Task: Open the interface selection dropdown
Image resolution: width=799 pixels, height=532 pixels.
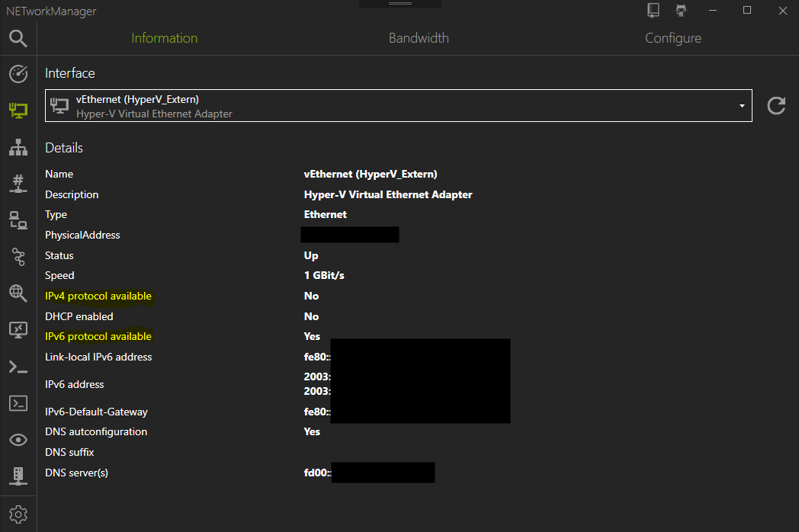Action: (740, 105)
